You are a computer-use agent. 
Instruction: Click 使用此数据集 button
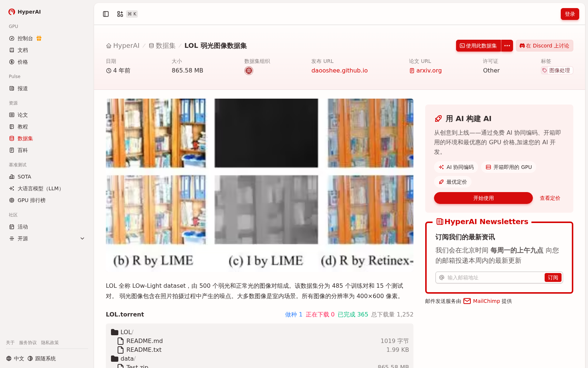(478, 46)
